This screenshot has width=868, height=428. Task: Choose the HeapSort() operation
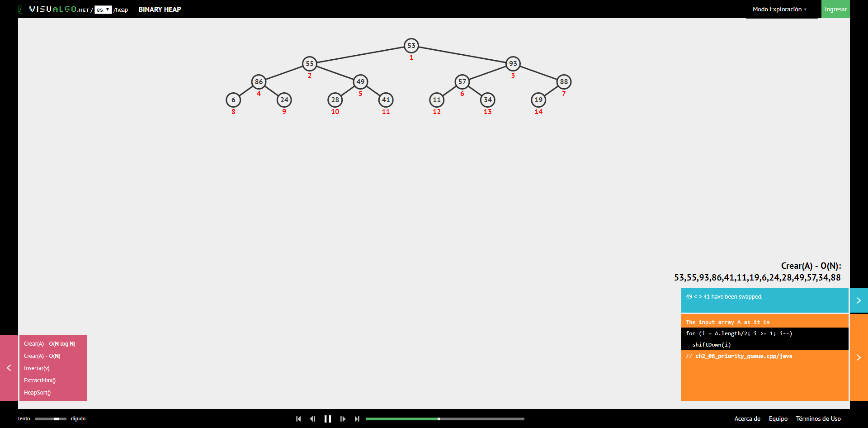(38, 393)
